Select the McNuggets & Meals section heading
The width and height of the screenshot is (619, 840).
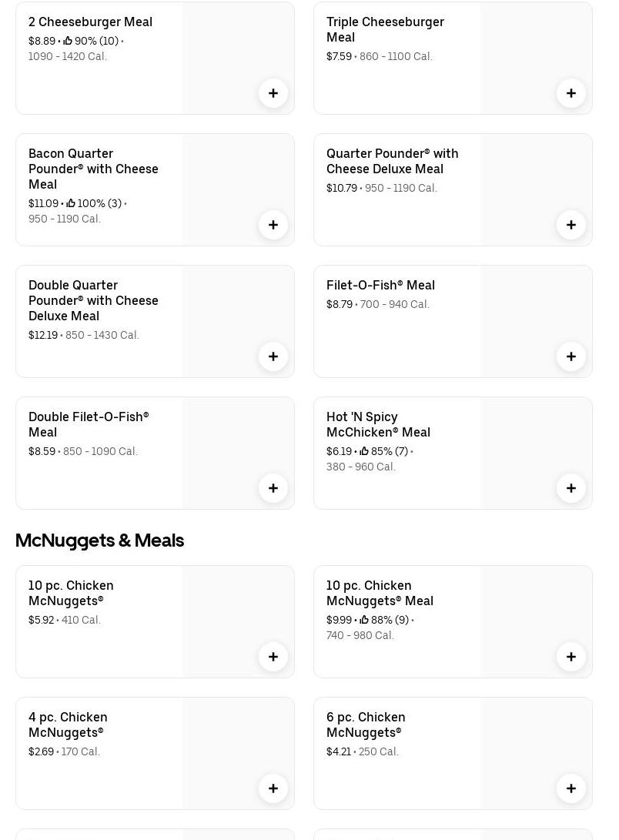pyautogui.click(x=99, y=540)
